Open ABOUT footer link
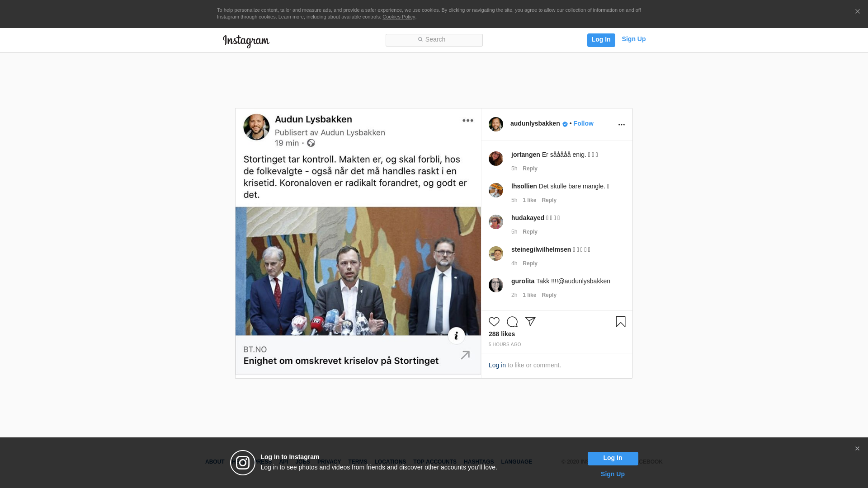Image resolution: width=868 pixels, height=488 pixels. [215, 462]
